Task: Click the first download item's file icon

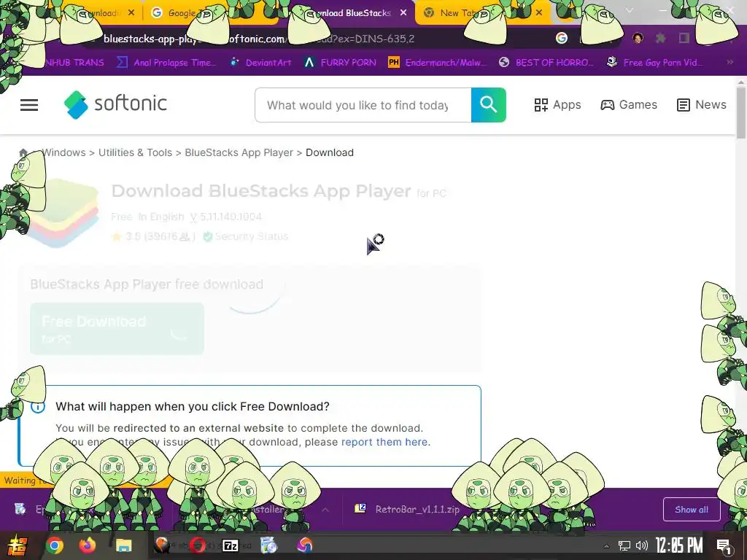Action: coord(20,509)
